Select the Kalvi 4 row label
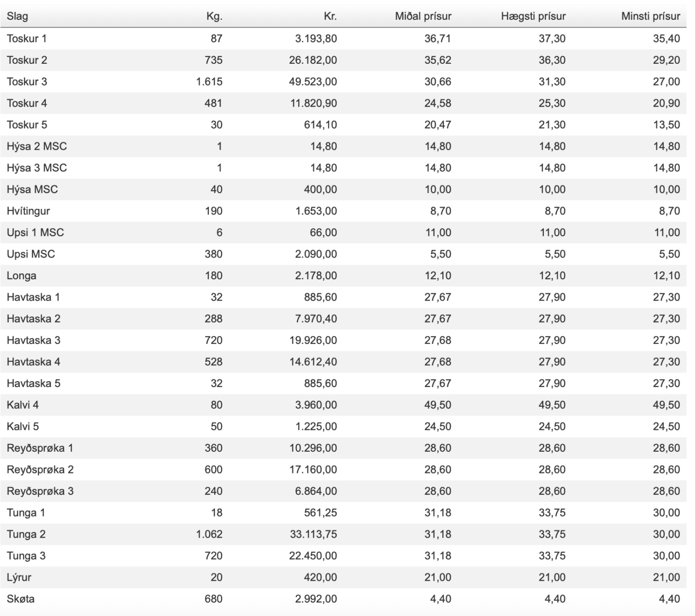Screen dimensions: 696x616 click(23, 405)
